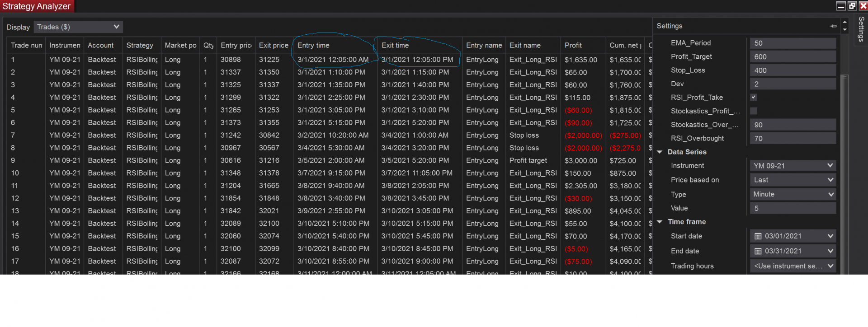Open the Trading hours dropdown

coord(793,266)
